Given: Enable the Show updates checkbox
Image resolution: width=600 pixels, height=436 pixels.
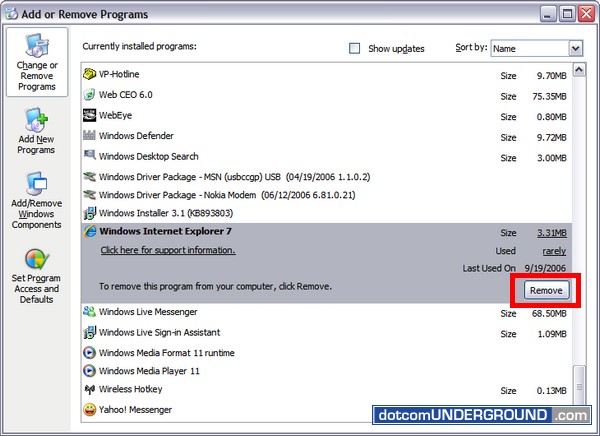Looking at the screenshot, I should 354,48.
